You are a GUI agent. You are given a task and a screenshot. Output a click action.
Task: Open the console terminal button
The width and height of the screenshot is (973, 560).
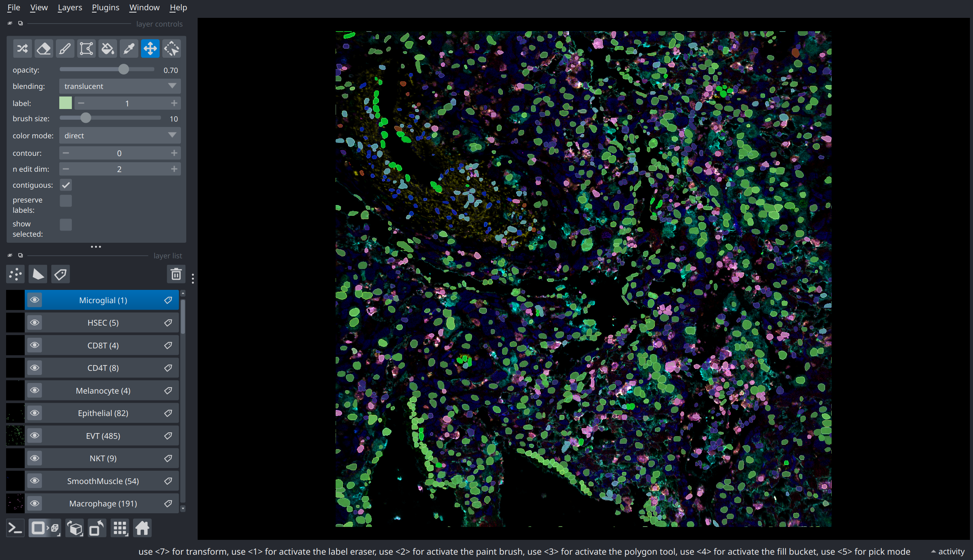pyautogui.click(x=15, y=528)
